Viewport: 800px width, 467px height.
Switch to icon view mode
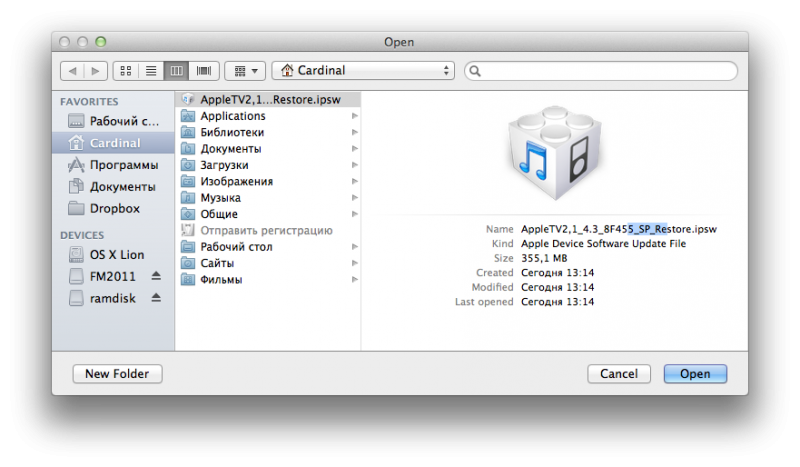point(127,71)
